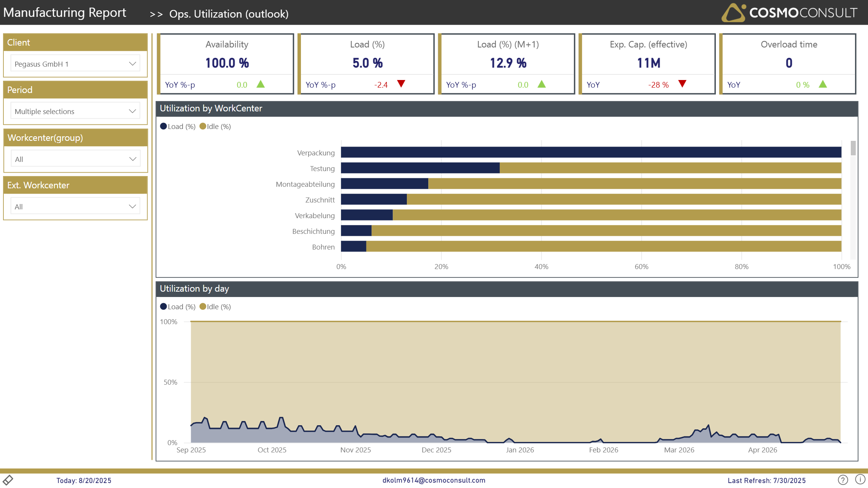Click the eraser clear-filters icon bottom left
The height and width of the screenshot is (488, 868).
tap(8, 480)
